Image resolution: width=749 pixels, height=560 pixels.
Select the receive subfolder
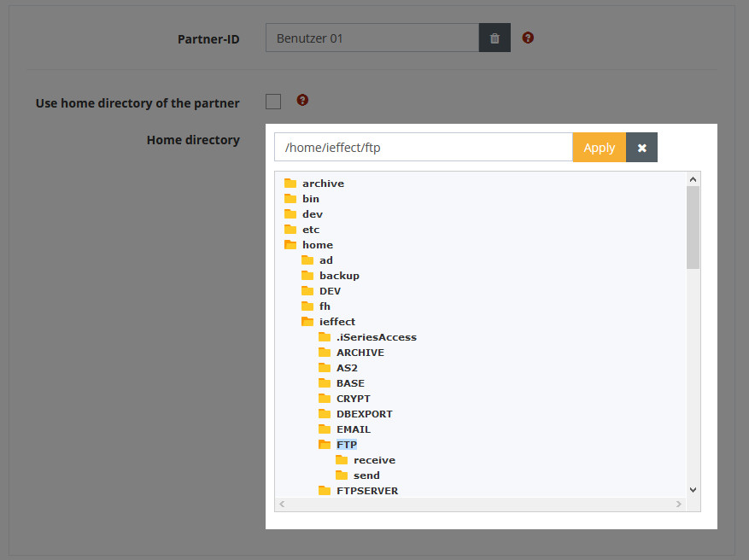point(374,460)
